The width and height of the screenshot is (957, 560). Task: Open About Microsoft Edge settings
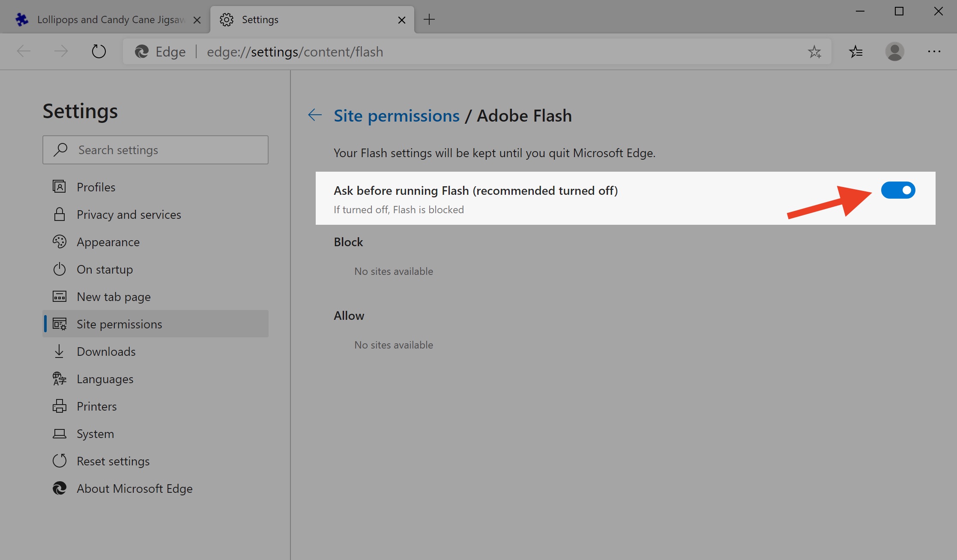(135, 488)
